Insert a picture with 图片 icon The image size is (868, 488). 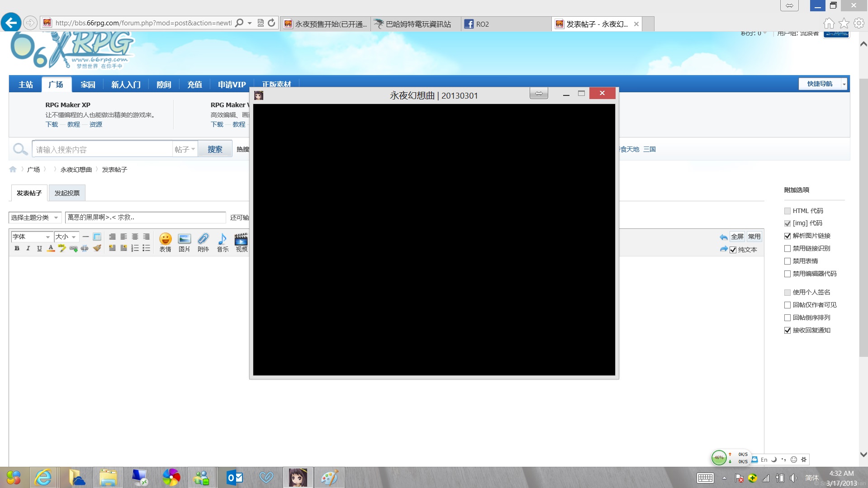coord(185,242)
